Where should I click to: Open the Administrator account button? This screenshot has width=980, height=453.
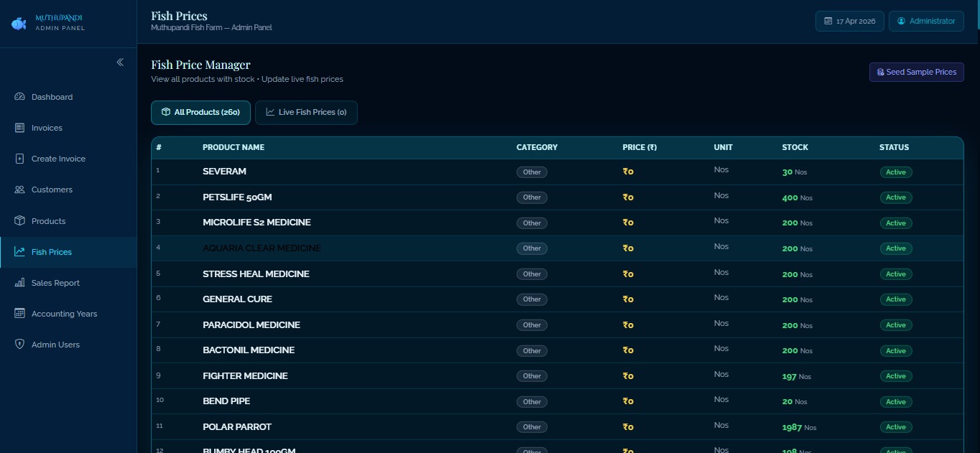926,22
